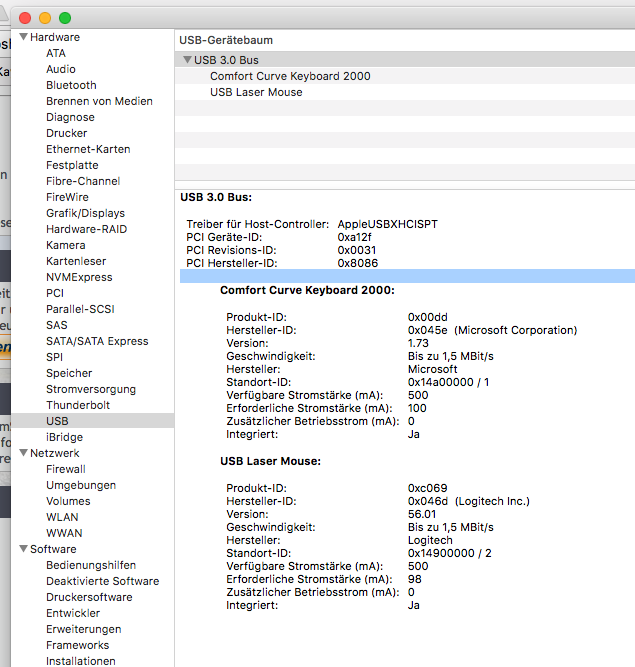Select USB Laser Mouse in device tree
Viewport: 635px width, 667px height.
pyautogui.click(x=256, y=92)
